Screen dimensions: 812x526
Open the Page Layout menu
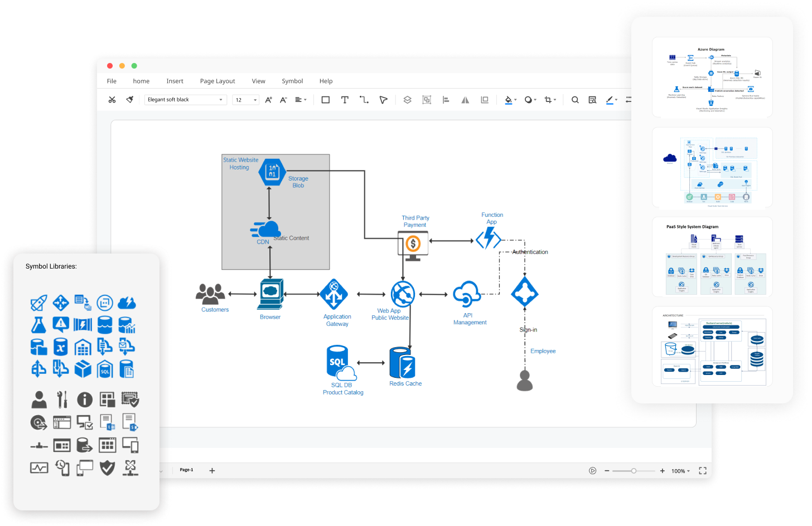click(x=217, y=81)
